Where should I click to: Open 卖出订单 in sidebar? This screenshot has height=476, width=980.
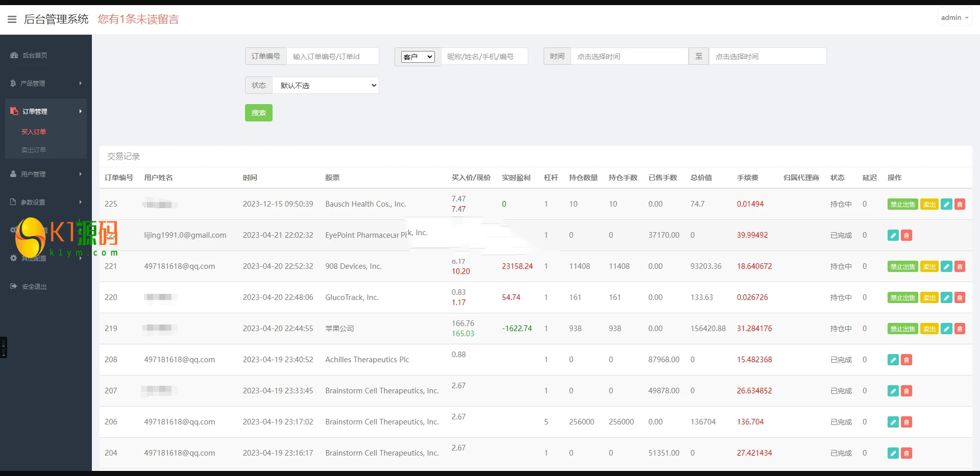pos(34,149)
